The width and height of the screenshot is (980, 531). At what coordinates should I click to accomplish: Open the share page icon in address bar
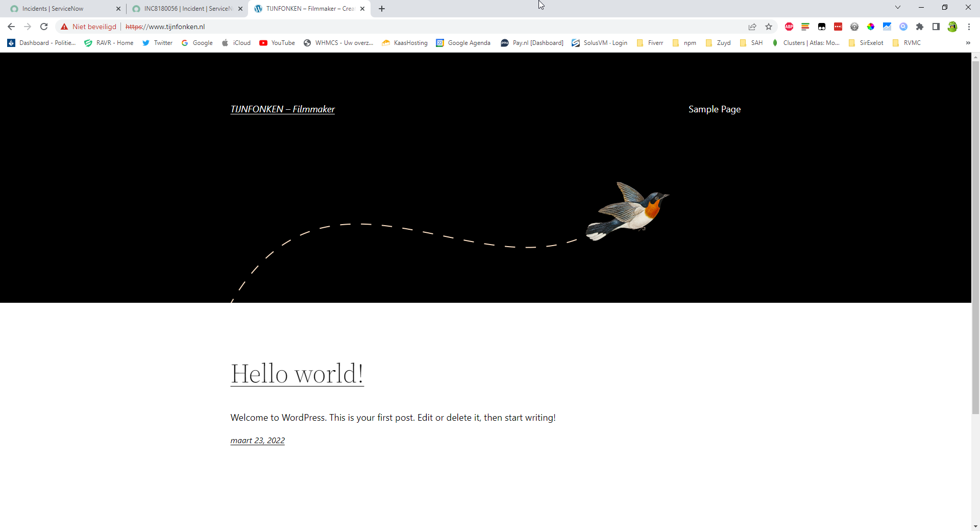pyautogui.click(x=752, y=27)
